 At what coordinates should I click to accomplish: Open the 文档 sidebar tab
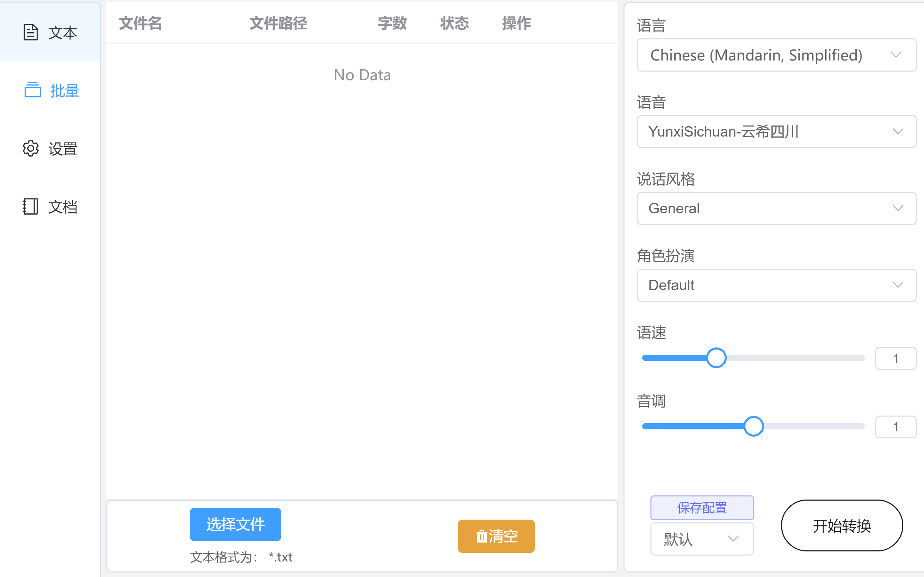(x=50, y=207)
